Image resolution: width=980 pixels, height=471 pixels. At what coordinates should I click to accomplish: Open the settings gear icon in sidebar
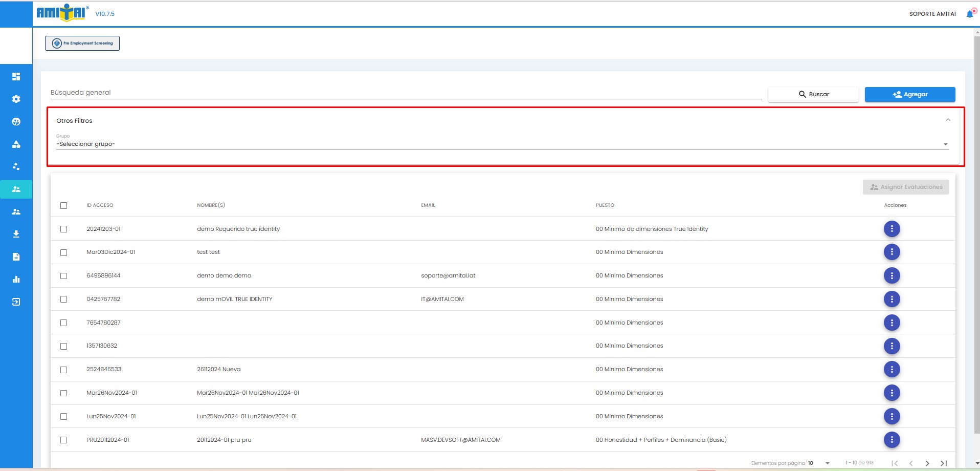coord(16,99)
